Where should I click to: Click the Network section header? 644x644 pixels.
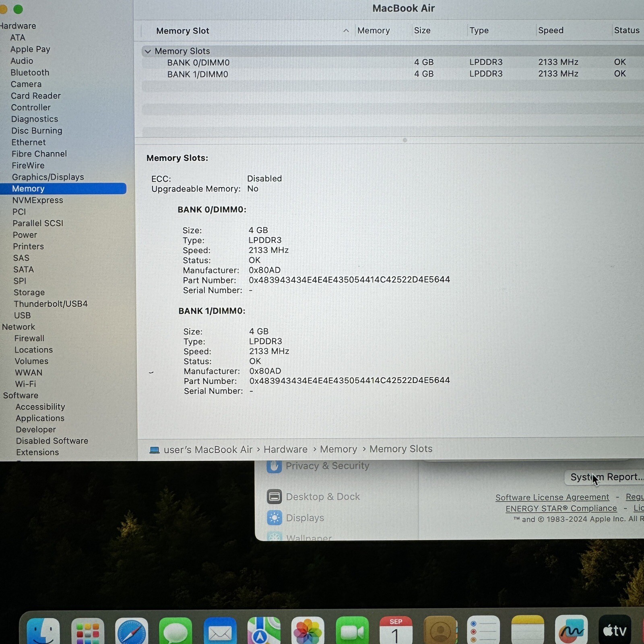[19, 327]
